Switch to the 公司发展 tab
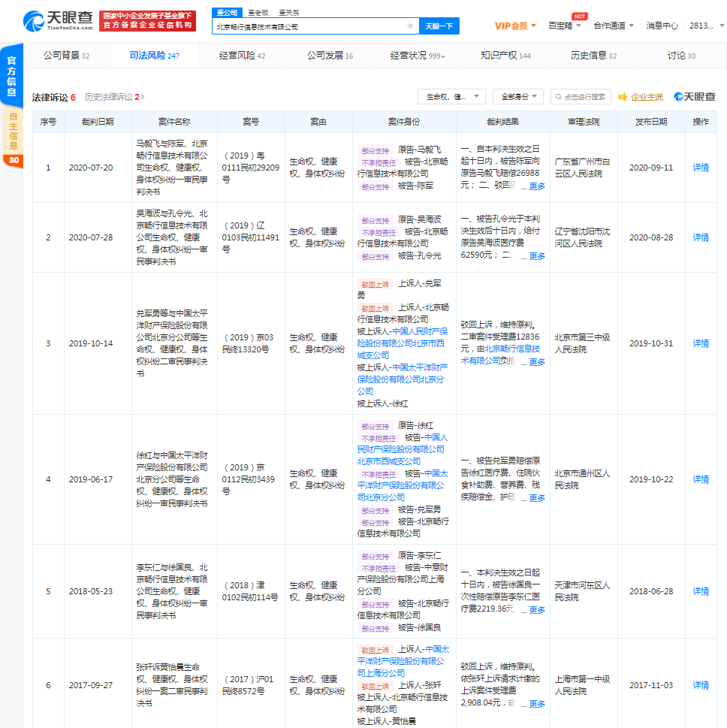Screen dimensions: 727x728 tap(330, 56)
